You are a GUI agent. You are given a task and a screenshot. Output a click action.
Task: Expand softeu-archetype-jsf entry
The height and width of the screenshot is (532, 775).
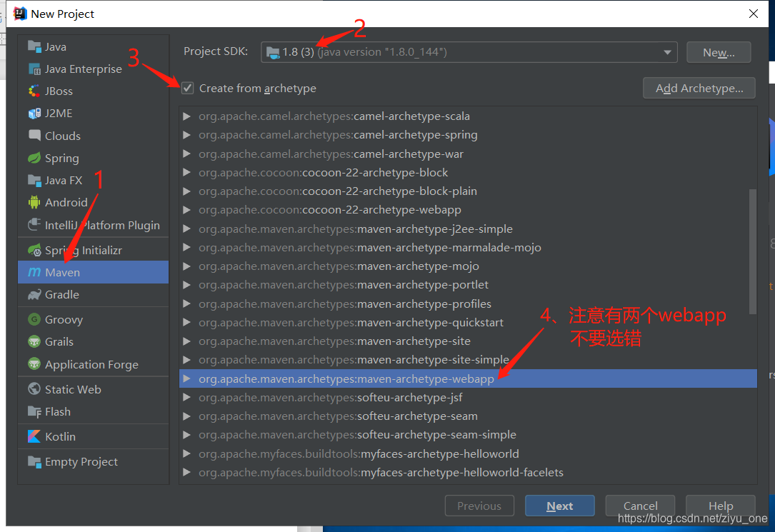point(187,398)
